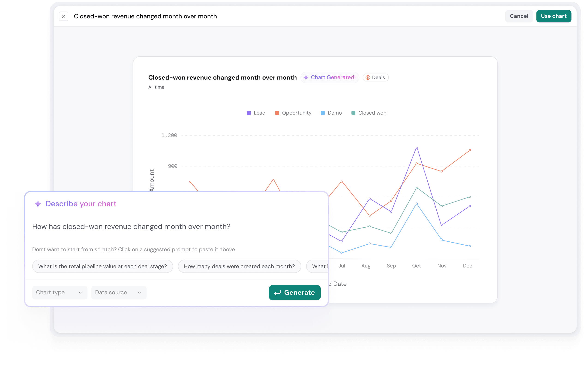Click the Opportunity line peak at October
588x371 pixels.
416,163
